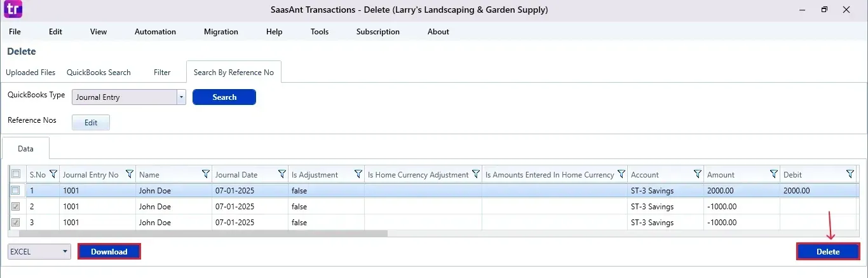
Task: Click filter icon for Account column
Action: tap(698, 174)
